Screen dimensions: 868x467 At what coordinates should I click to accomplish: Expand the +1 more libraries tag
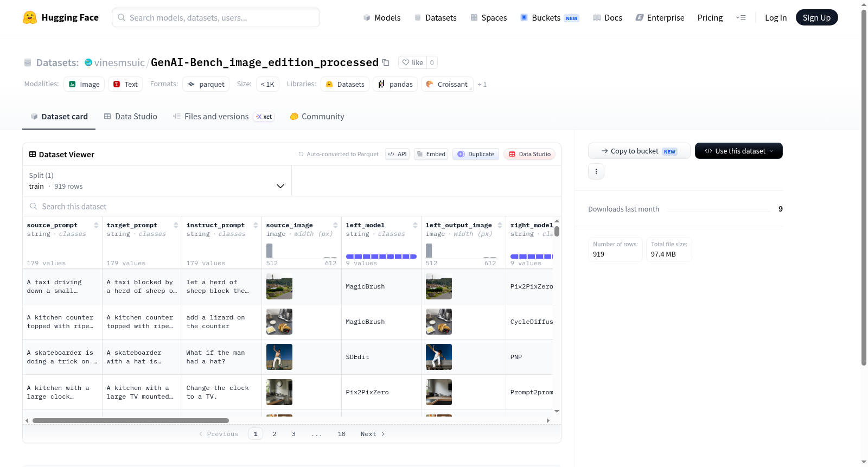click(482, 85)
